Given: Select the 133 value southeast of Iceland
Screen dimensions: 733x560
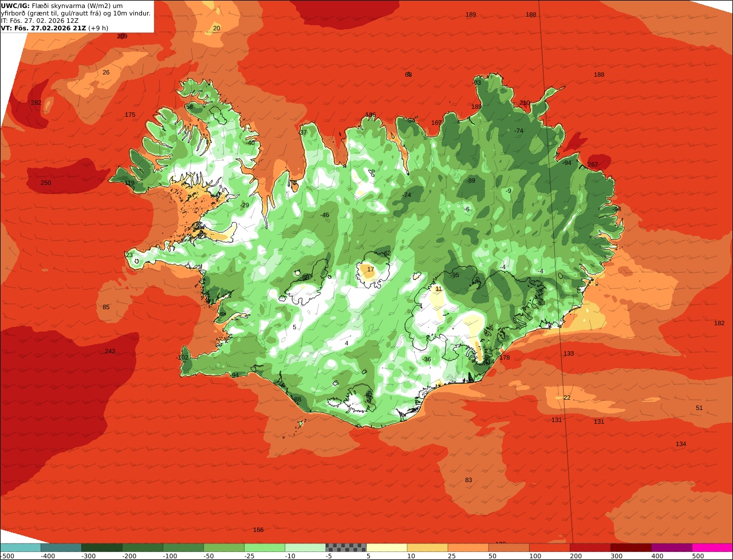Looking at the screenshot, I should pos(569,354).
